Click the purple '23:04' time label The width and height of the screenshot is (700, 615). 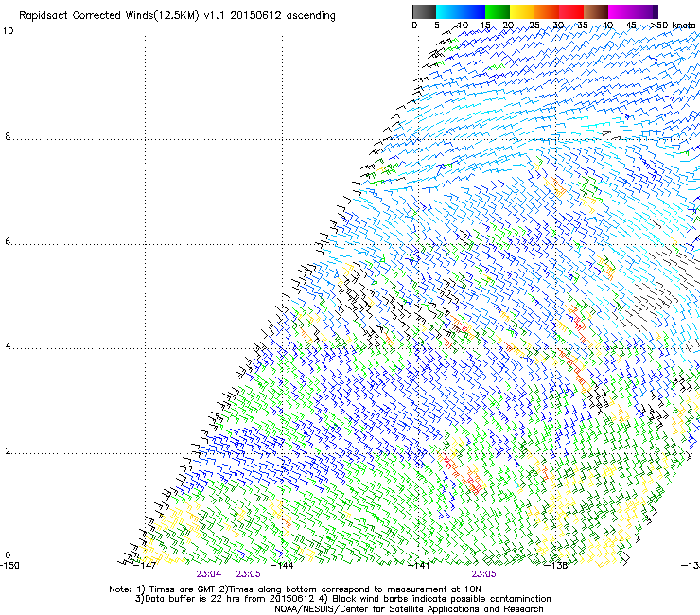coord(208,574)
